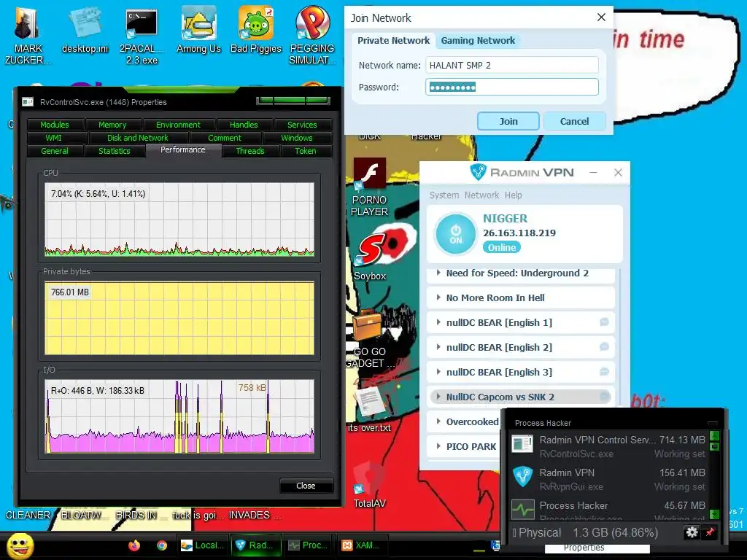Click the Password field
Image resolution: width=747 pixels, height=560 pixels.
pos(511,87)
